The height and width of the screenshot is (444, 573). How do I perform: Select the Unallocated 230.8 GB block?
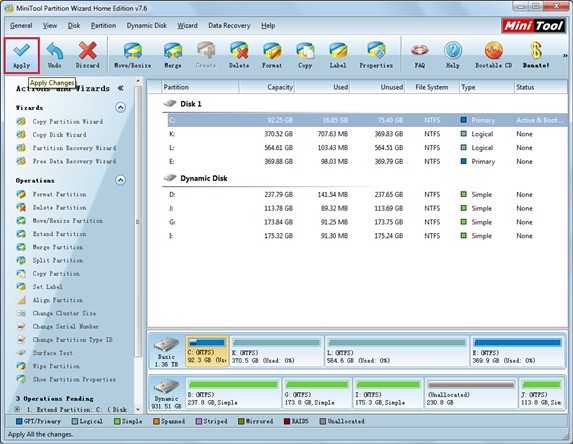pos(471,393)
